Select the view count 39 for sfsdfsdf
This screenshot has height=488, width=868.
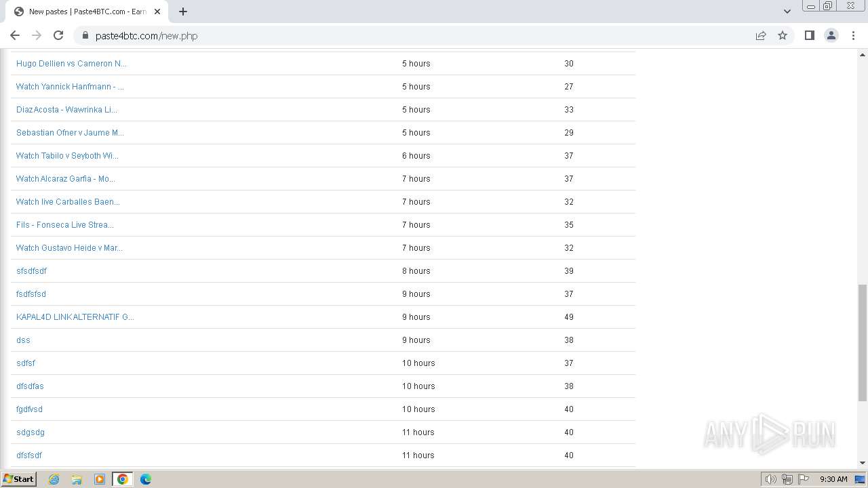pyautogui.click(x=569, y=271)
